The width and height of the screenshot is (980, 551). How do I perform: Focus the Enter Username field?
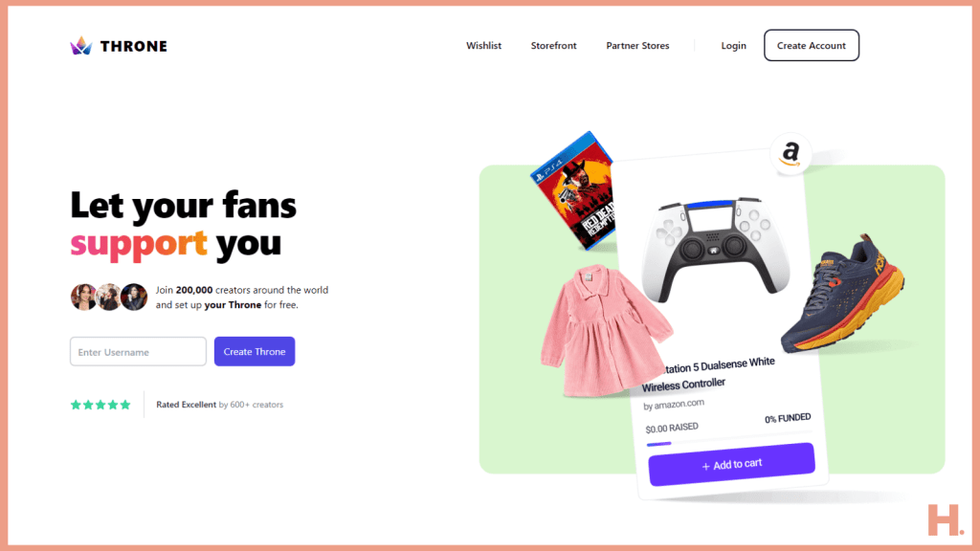[138, 351]
